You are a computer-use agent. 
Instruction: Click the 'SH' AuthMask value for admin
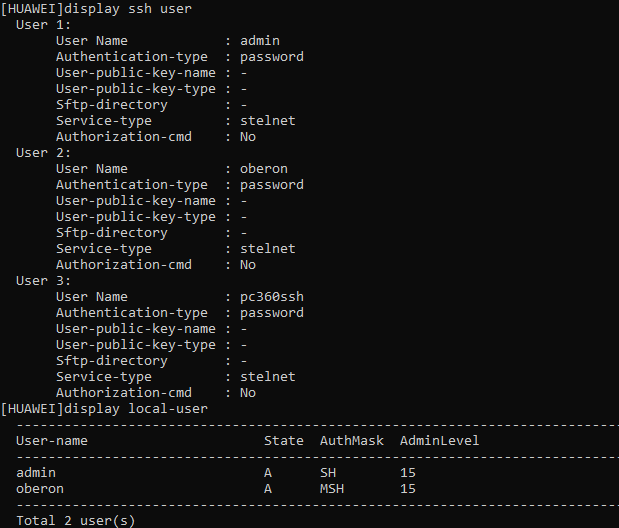pyautogui.click(x=328, y=473)
